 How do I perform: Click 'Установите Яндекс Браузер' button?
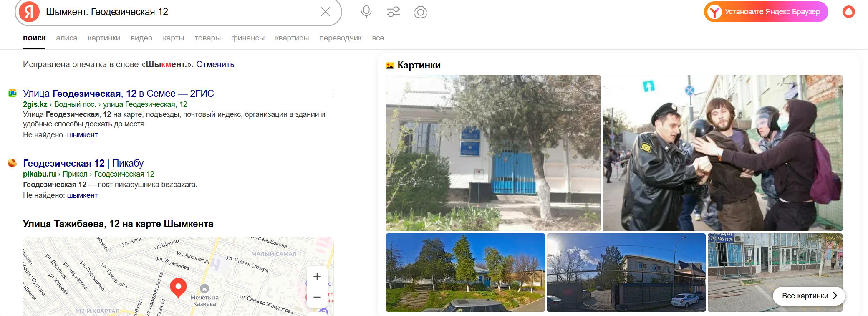pyautogui.click(x=766, y=12)
